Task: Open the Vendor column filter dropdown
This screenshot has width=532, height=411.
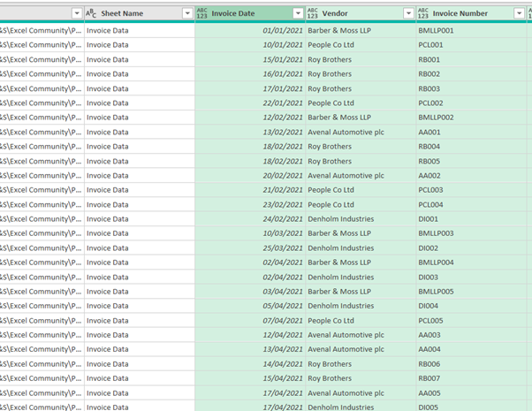Action: point(408,13)
